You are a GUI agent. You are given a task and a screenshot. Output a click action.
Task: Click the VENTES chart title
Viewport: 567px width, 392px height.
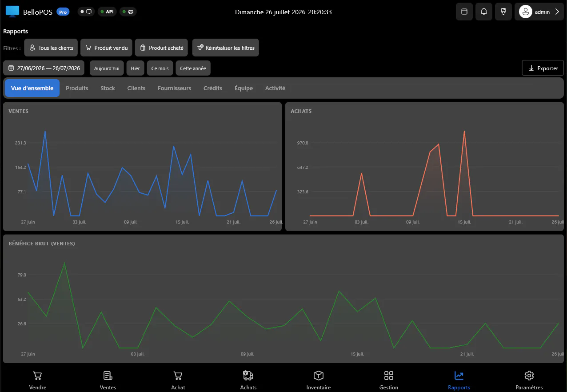coord(18,111)
